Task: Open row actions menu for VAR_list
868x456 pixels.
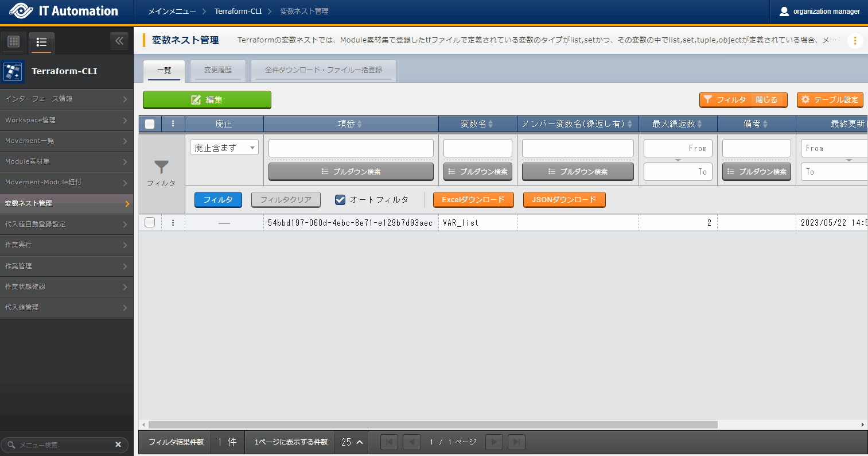Action: point(173,223)
